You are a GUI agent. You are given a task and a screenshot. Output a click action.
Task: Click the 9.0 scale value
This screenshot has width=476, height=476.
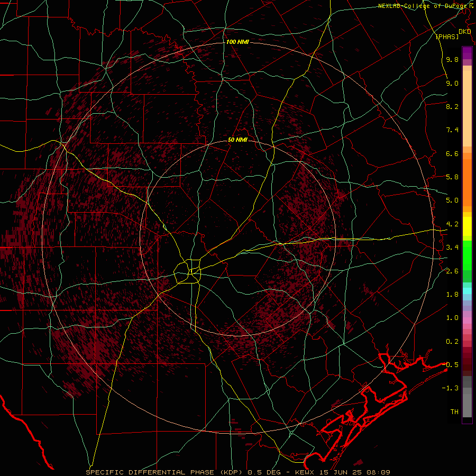pyautogui.click(x=452, y=83)
